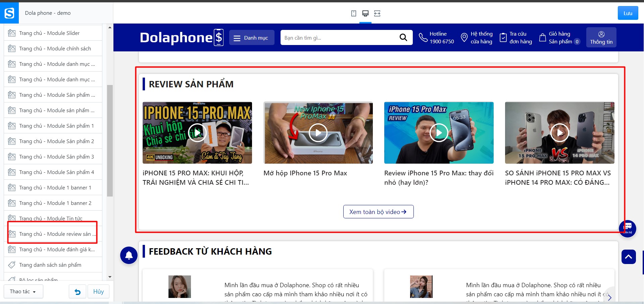Image resolution: width=644 pixels, height=304 pixels.
Task: Click Giỏ hàng Sản phẩm link
Action: 564,38
